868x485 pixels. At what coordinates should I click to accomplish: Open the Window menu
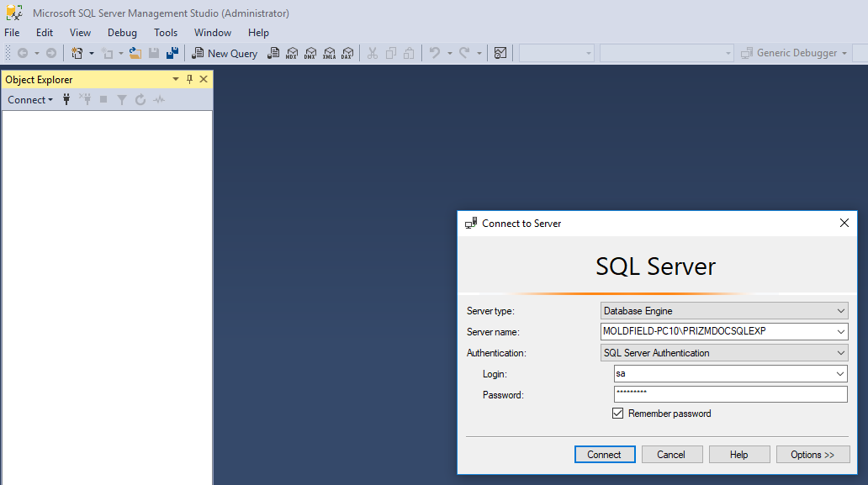pyautogui.click(x=213, y=33)
